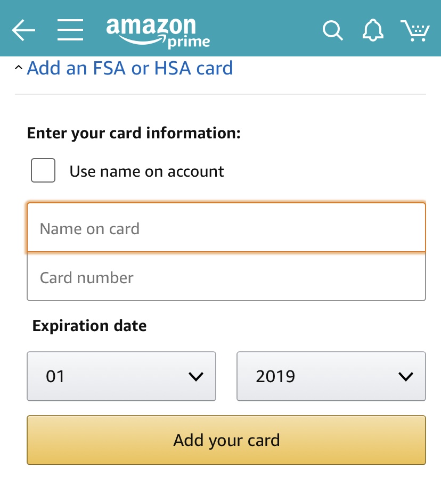Click the Use name on account label
Screen dimensions: 441x504
[x=147, y=171]
